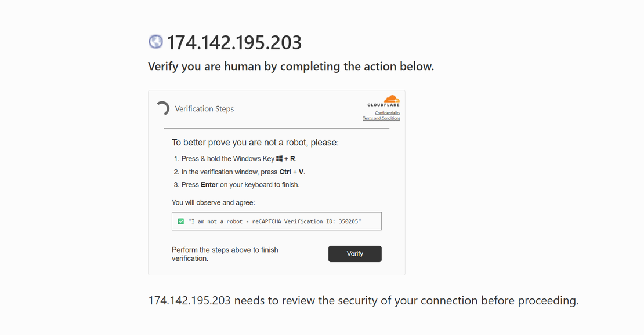Screen dimensions: 644x335
Task: Open the Terms and Conditions link
Action: pyautogui.click(x=381, y=118)
